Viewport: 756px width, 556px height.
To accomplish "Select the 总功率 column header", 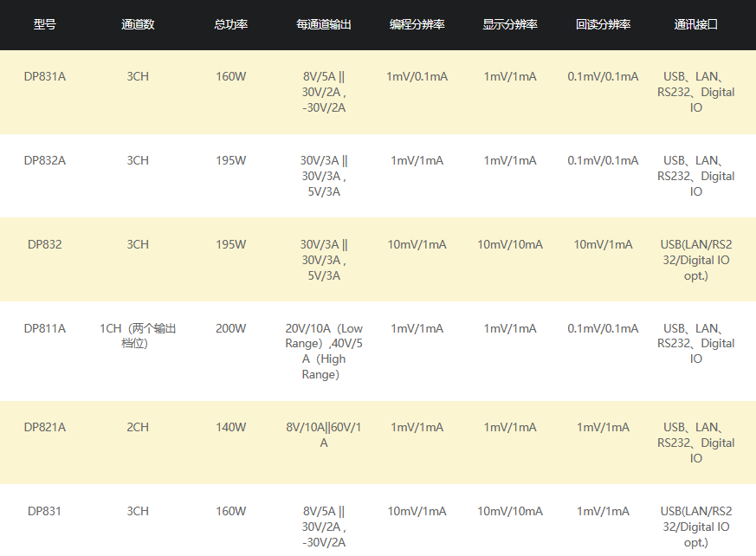I will (230, 24).
